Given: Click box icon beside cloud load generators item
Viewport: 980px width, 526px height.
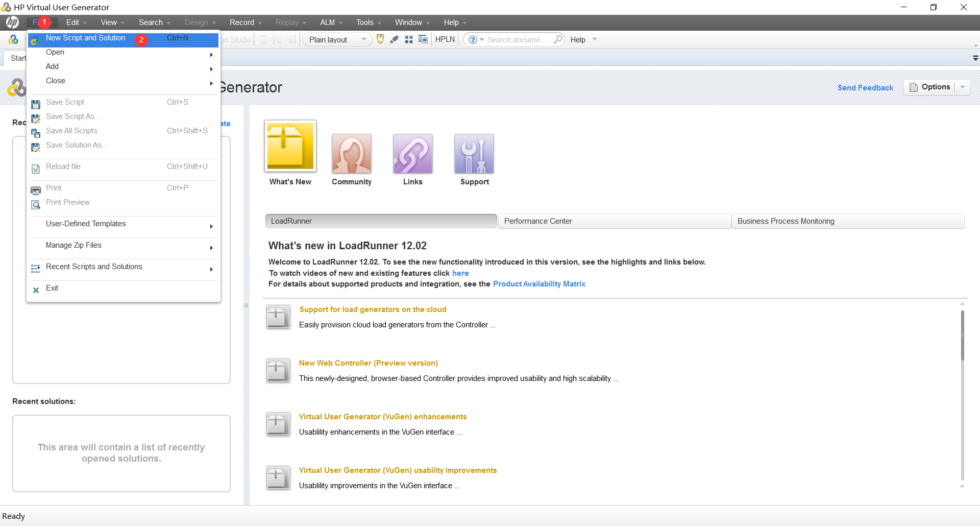Looking at the screenshot, I should (x=278, y=317).
